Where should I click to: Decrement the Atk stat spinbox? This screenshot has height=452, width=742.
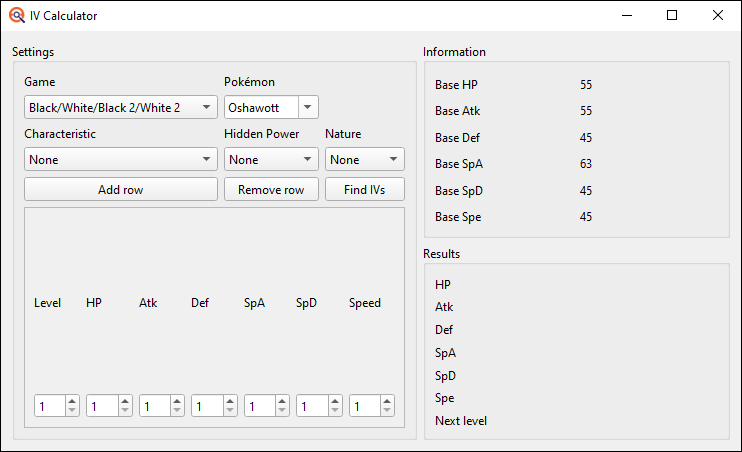tap(177, 411)
